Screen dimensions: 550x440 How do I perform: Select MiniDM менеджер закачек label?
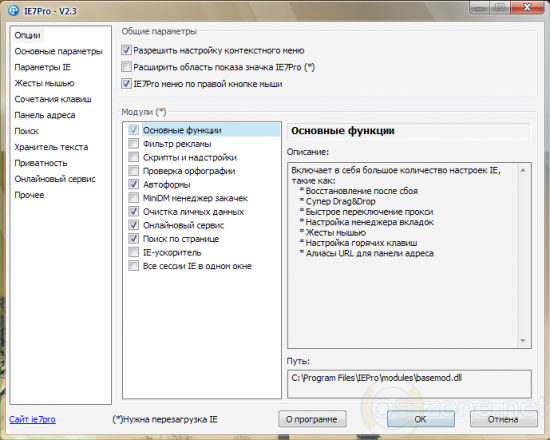point(195,198)
